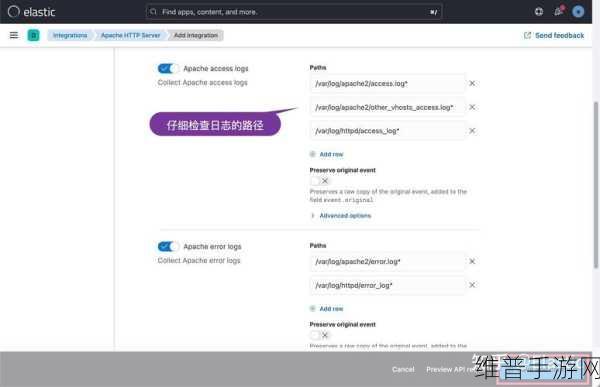Remove the /var/log/apache2/error.log* path
Image resolution: width=600 pixels, height=387 pixels.
(472, 261)
